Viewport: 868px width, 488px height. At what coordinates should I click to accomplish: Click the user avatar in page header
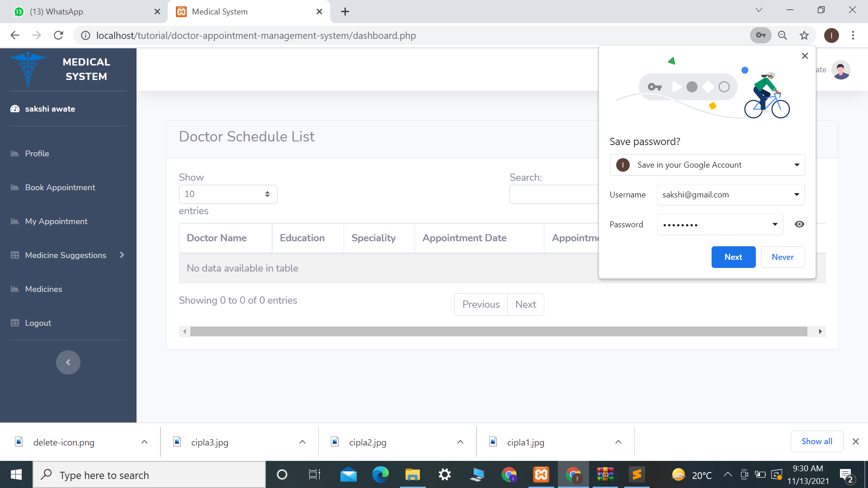[841, 70]
